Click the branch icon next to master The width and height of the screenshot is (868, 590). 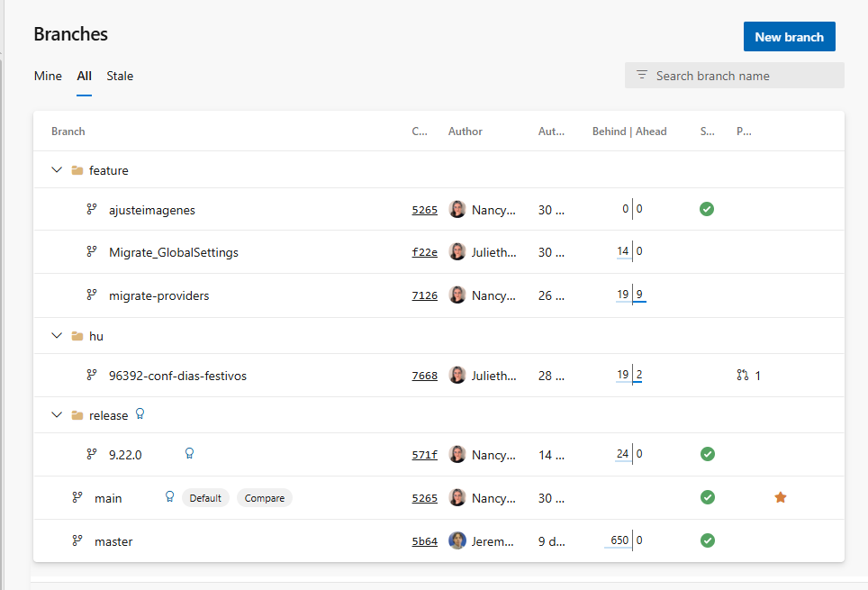pyautogui.click(x=77, y=540)
